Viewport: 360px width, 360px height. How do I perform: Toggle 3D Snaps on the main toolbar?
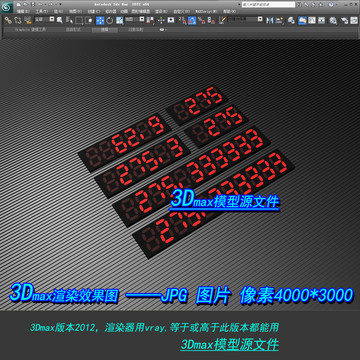pos(183,20)
